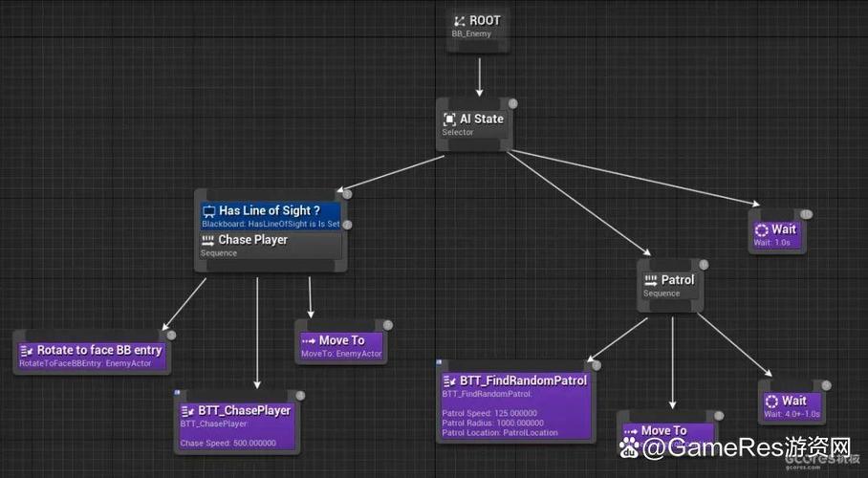The image size is (868, 478).
Task: Click the Move To EnemyActor arrow icon
Action: [x=309, y=341]
